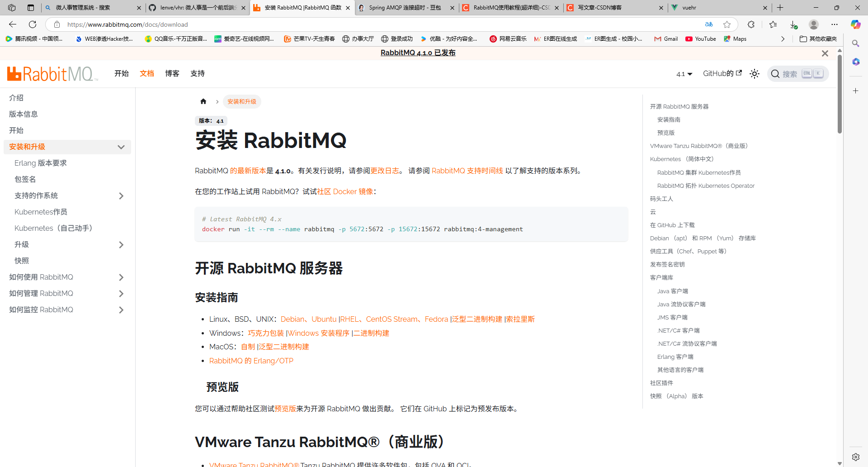Screen dimensions: 868x467
Task: Add this page to favorites star
Action: tap(727, 24)
